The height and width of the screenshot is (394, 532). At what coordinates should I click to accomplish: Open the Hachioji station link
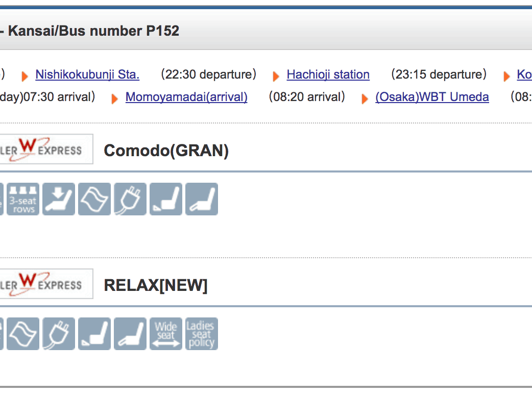tap(328, 75)
